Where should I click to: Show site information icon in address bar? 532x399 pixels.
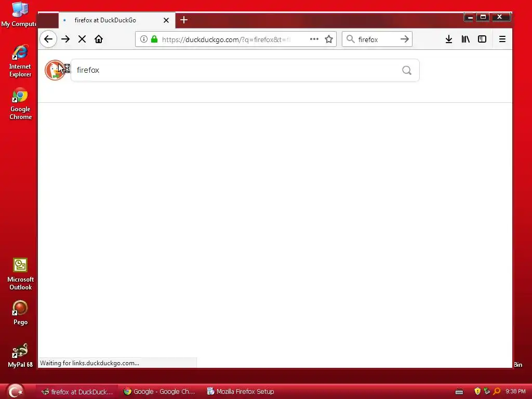(144, 39)
